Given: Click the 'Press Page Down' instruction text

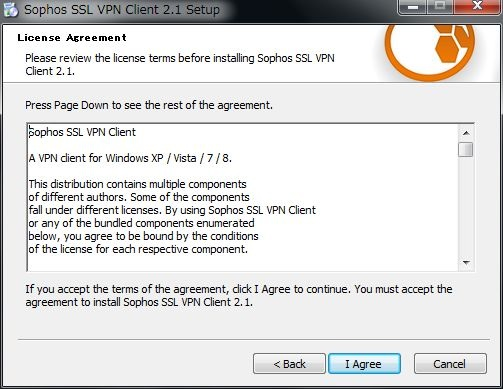Looking at the screenshot, I should coord(149,105).
